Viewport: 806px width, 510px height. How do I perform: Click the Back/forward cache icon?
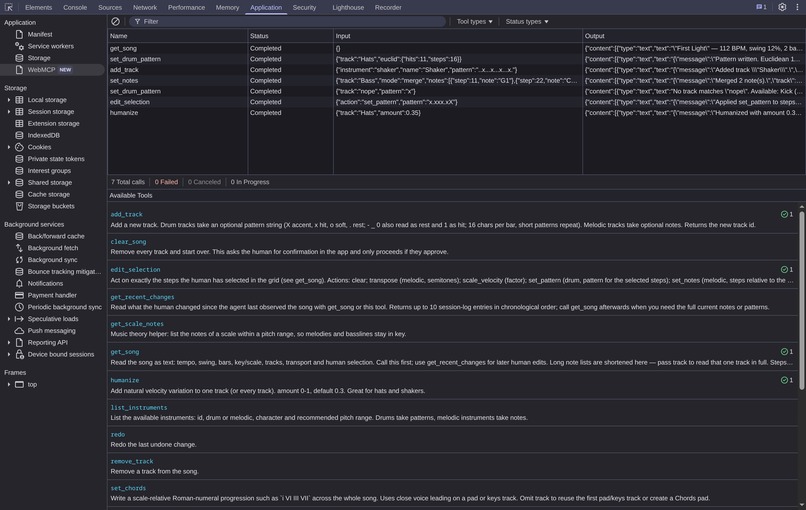(x=19, y=236)
